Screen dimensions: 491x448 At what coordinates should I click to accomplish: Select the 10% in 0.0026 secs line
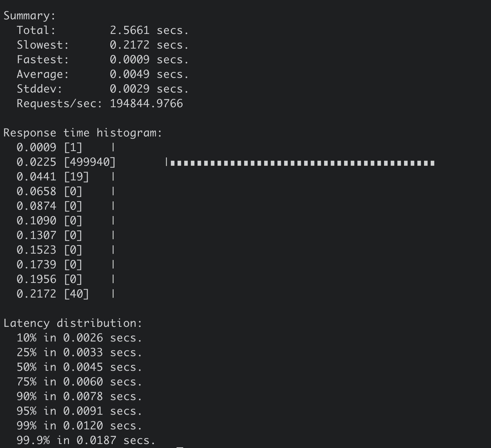point(79,338)
